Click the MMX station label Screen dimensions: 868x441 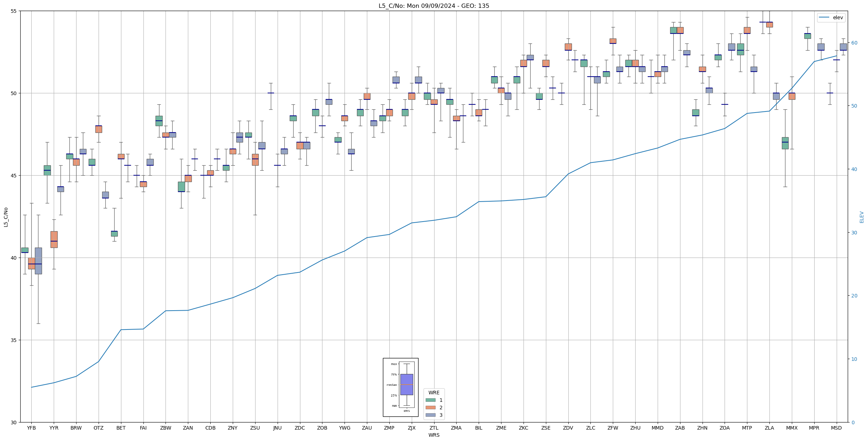[791, 428]
